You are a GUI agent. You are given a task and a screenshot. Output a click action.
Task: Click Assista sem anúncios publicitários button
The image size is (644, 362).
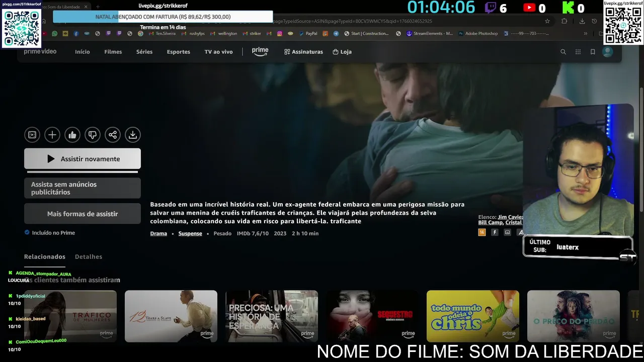coord(83,188)
